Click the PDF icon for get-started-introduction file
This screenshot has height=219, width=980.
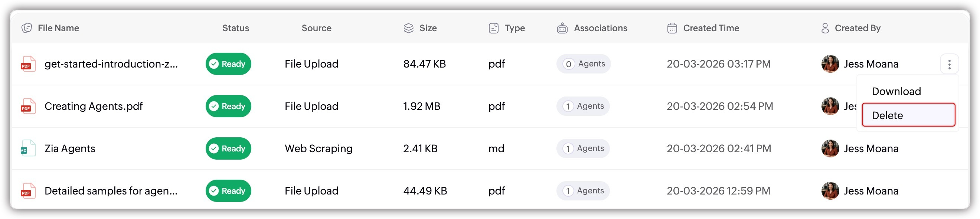point(28,64)
